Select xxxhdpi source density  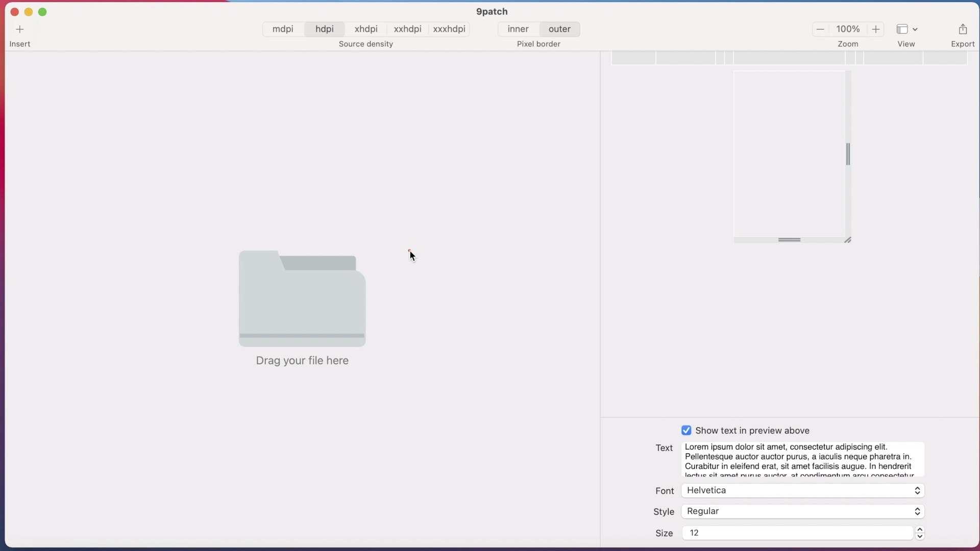pyautogui.click(x=449, y=29)
